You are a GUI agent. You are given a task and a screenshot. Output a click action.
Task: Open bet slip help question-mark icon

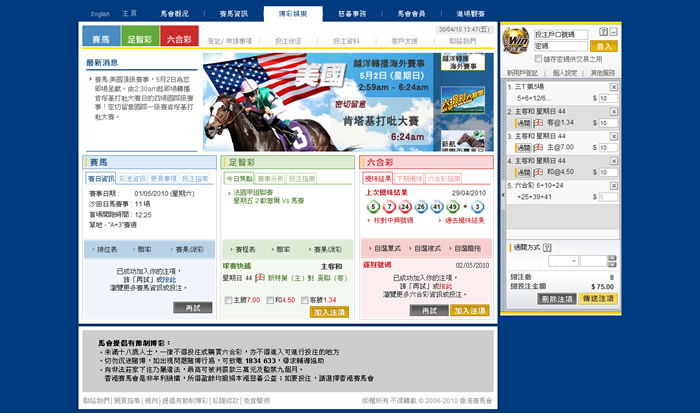[x=603, y=32]
